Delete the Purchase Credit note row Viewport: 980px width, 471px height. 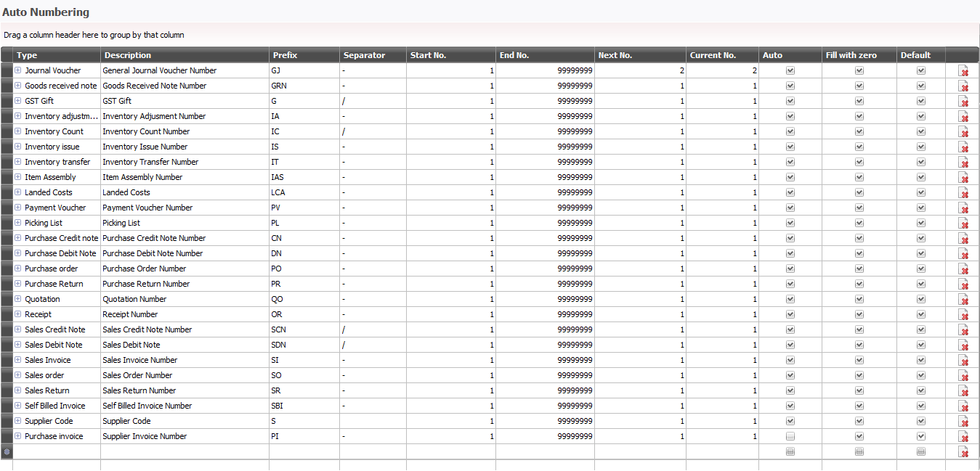point(964,239)
